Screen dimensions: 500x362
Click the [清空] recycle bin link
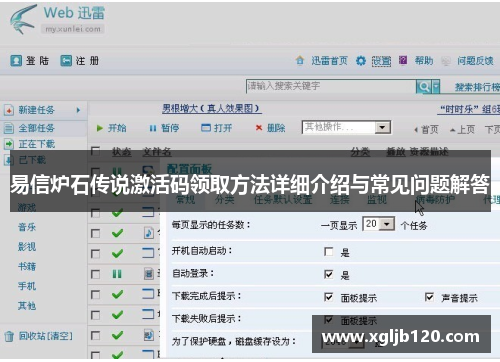click(60, 336)
